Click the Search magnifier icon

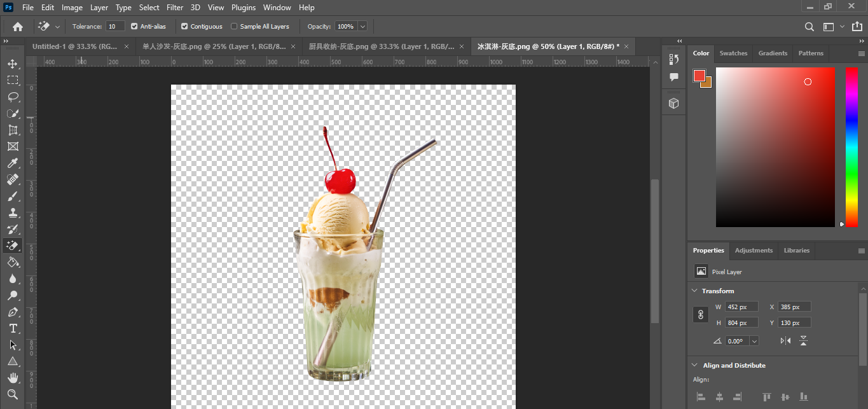click(809, 27)
